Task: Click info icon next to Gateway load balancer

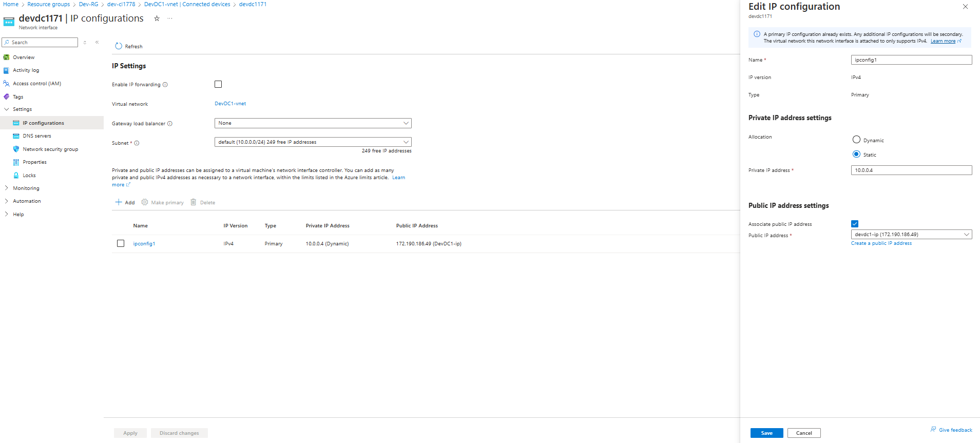Action: tap(170, 124)
